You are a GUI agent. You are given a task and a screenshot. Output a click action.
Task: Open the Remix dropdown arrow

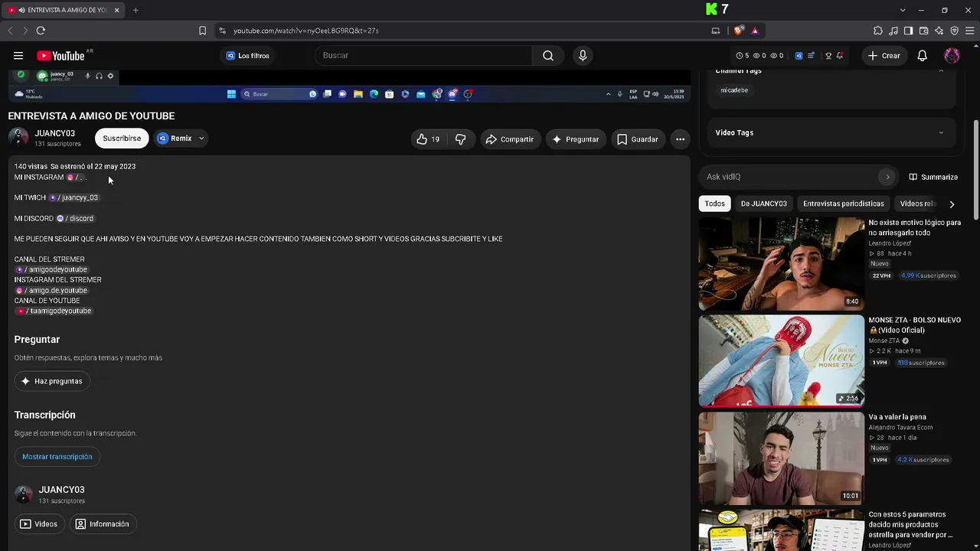pos(201,139)
